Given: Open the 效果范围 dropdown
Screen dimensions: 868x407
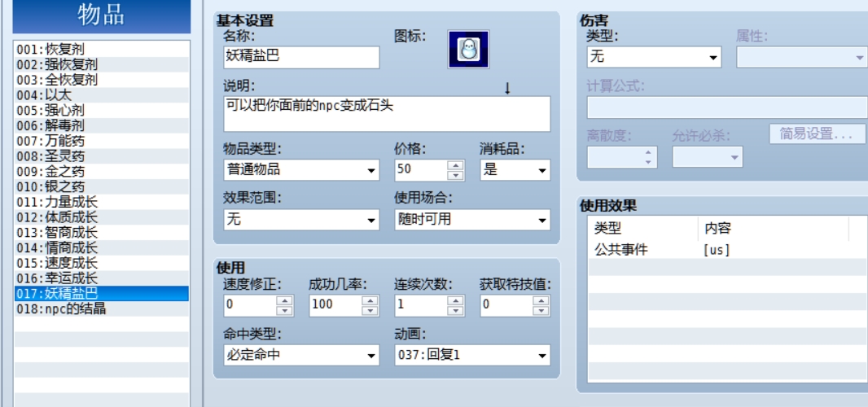Looking at the screenshot, I should click(302, 220).
